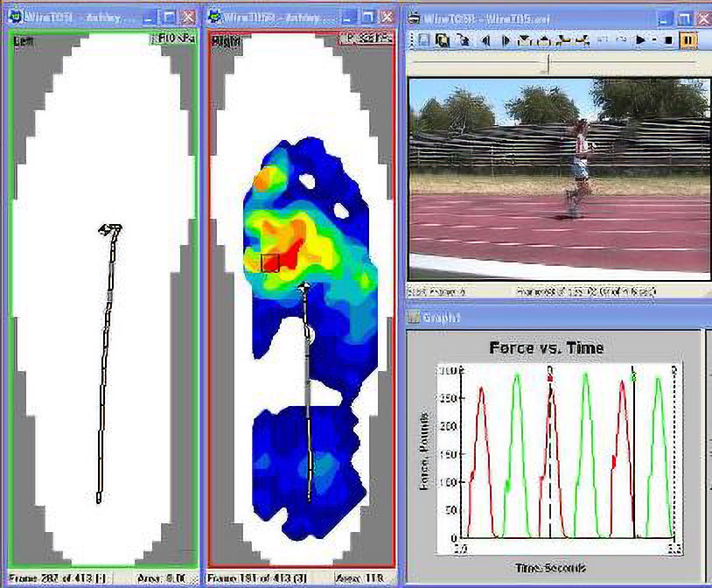Click the down-arrow marker icon in toolbar
712x588 pixels.
tap(525, 40)
